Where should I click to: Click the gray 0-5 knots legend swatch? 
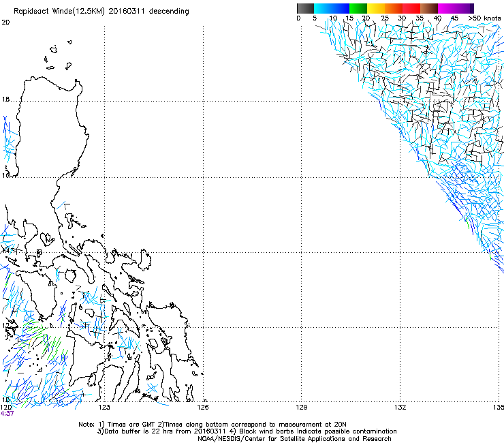point(305,8)
